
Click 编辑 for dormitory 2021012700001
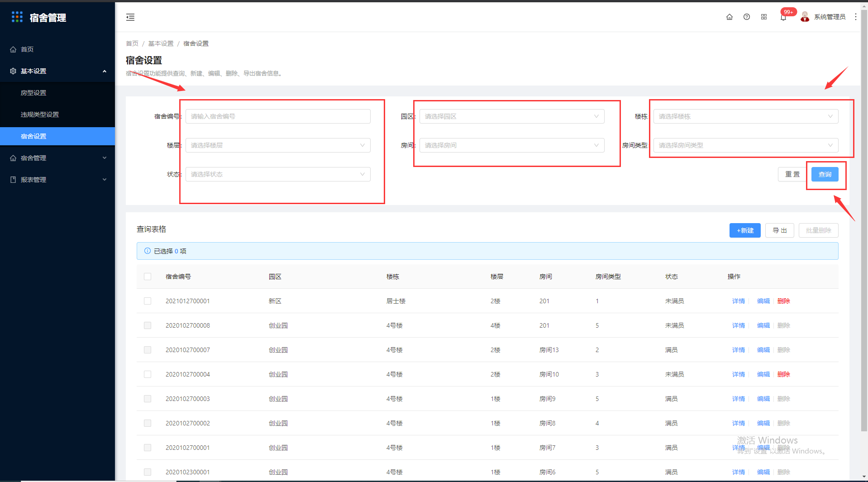763,301
